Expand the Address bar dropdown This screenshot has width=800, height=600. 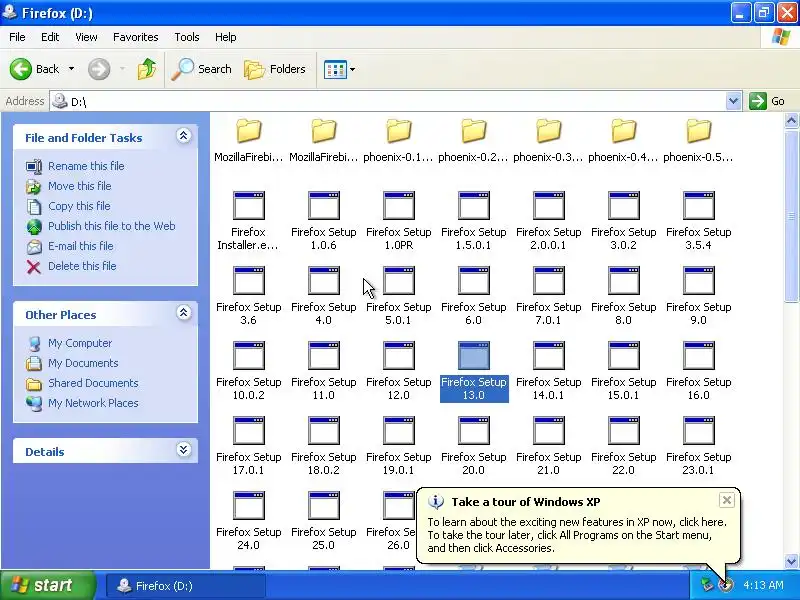[733, 101]
